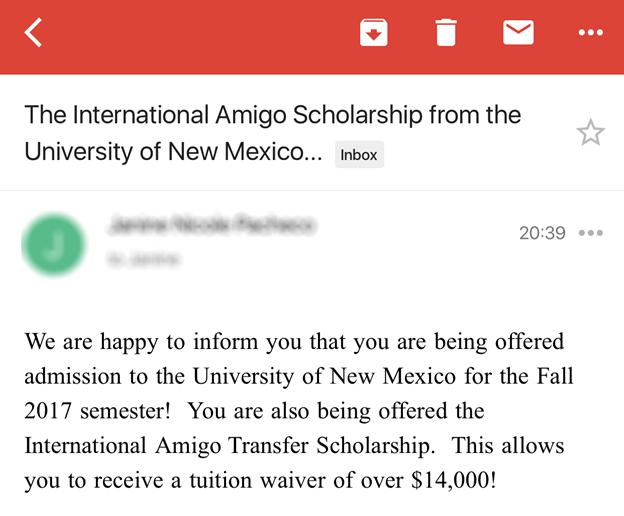
Task: Open the red toolbar's three-dot overflow menu
Action: coord(591,32)
